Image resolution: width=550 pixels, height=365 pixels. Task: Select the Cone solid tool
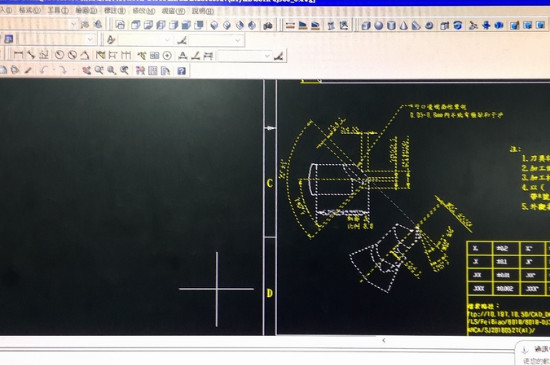click(x=404, y=26)
